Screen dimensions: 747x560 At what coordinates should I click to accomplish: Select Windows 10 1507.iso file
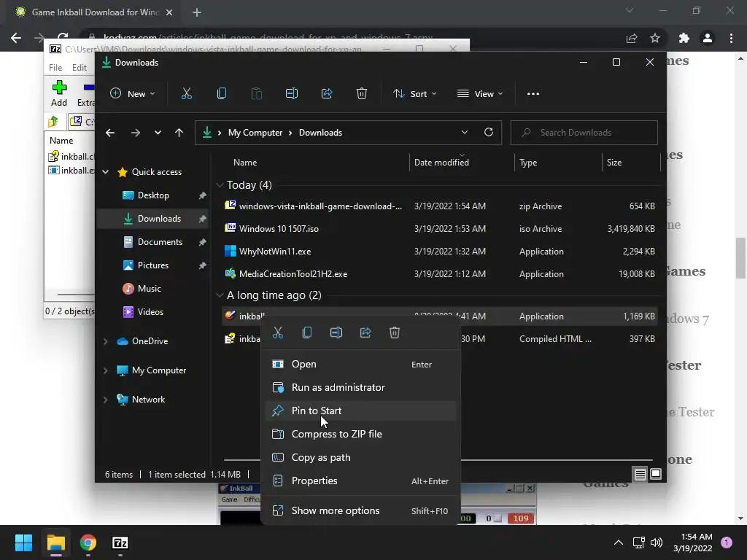pos(440,228)
